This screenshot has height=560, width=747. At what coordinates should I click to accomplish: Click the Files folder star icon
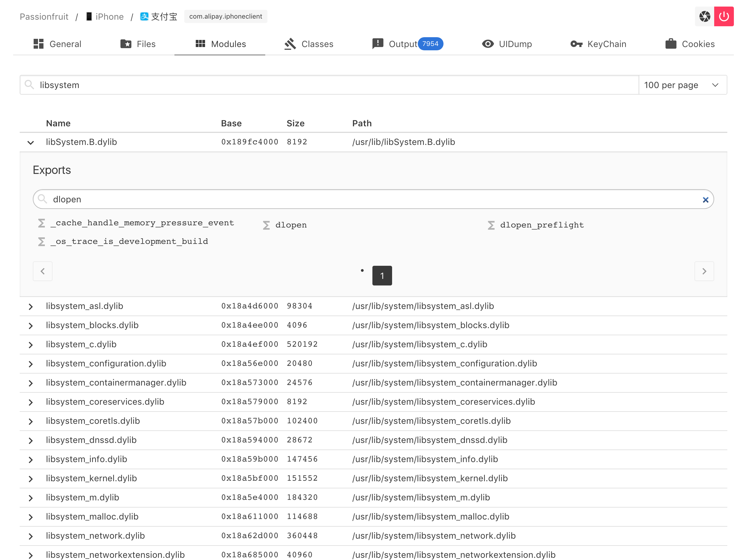(126, 44)
